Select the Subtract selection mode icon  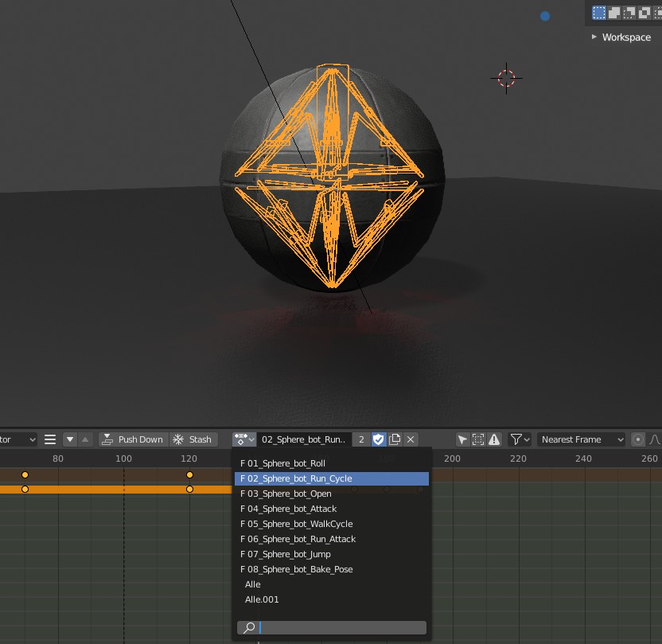point(629,13)
